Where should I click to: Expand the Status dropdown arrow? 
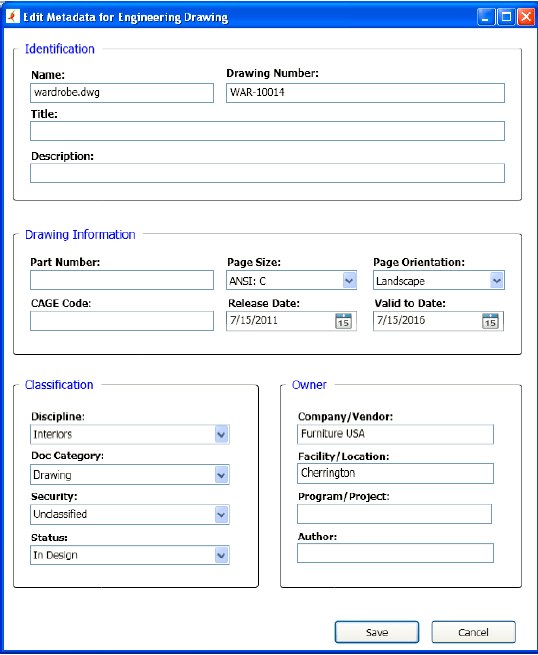221,555
